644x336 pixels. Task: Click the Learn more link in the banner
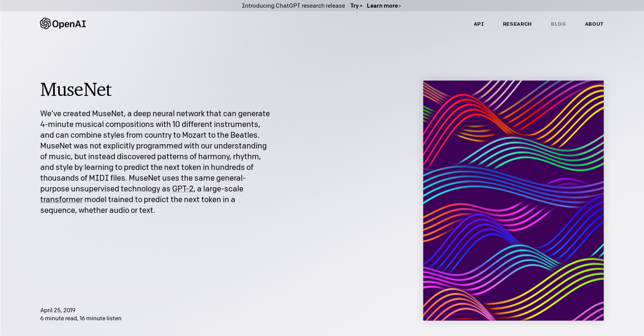tap(382, 6)
